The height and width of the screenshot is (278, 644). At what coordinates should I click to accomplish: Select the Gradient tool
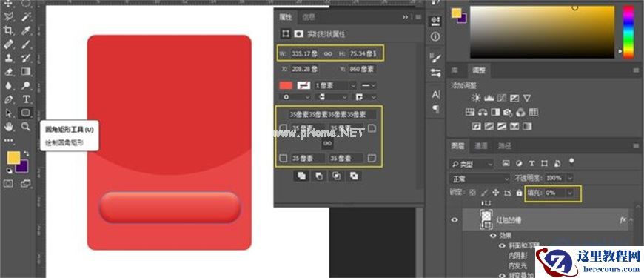(26, 72)
